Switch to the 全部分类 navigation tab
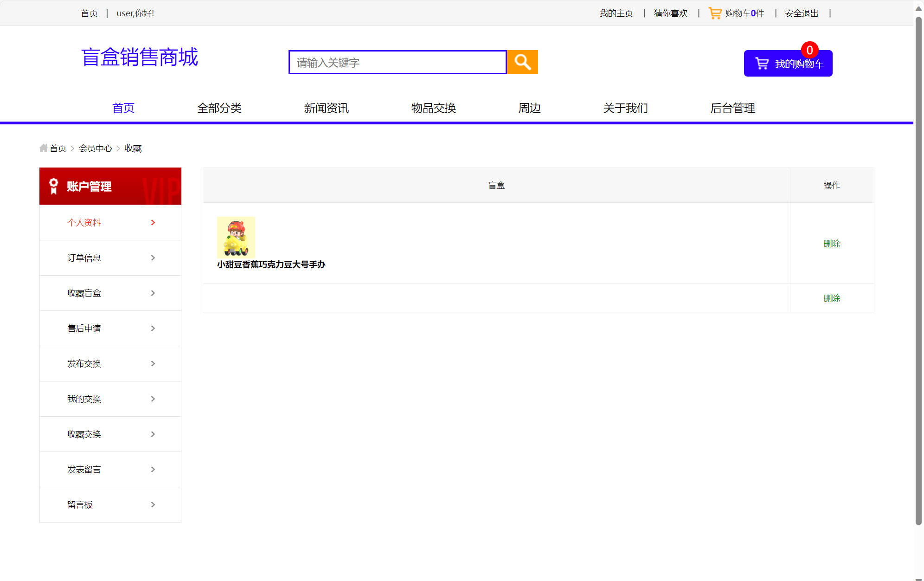Viewport: 924px width, 581px height. pos(220,108)
